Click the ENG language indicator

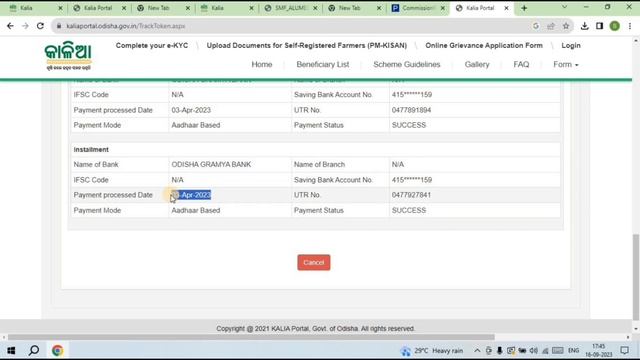[x=573, y=351]
